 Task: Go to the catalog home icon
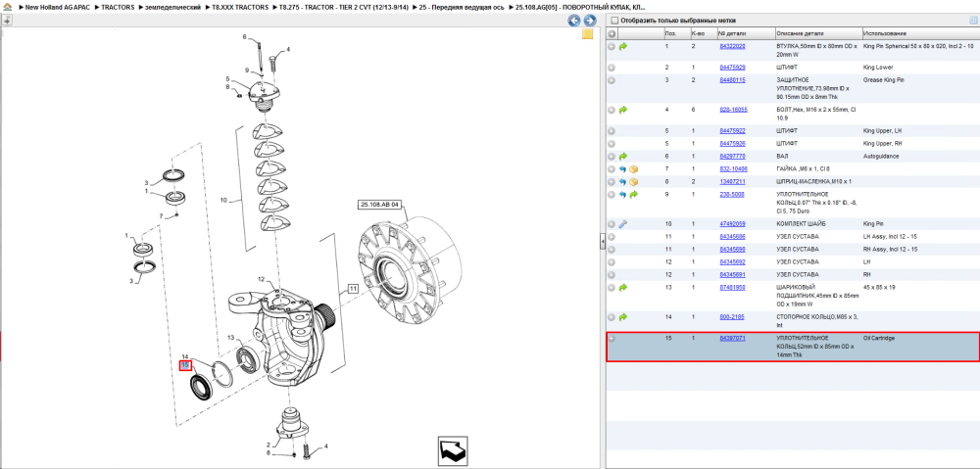click(6, 7)
